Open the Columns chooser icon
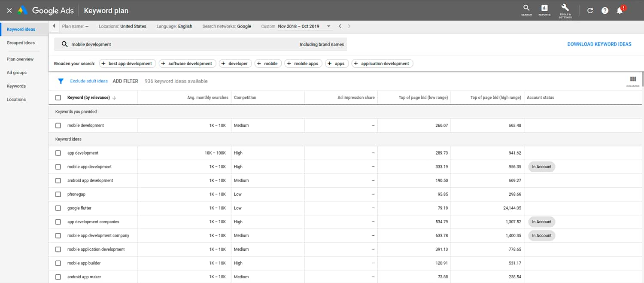 633,81
